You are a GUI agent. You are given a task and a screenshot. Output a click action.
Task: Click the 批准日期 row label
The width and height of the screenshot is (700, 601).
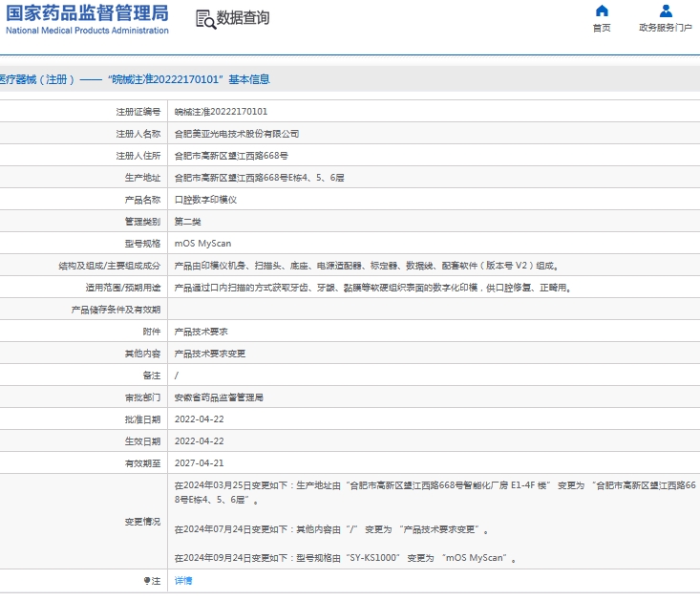click(142, 419)
